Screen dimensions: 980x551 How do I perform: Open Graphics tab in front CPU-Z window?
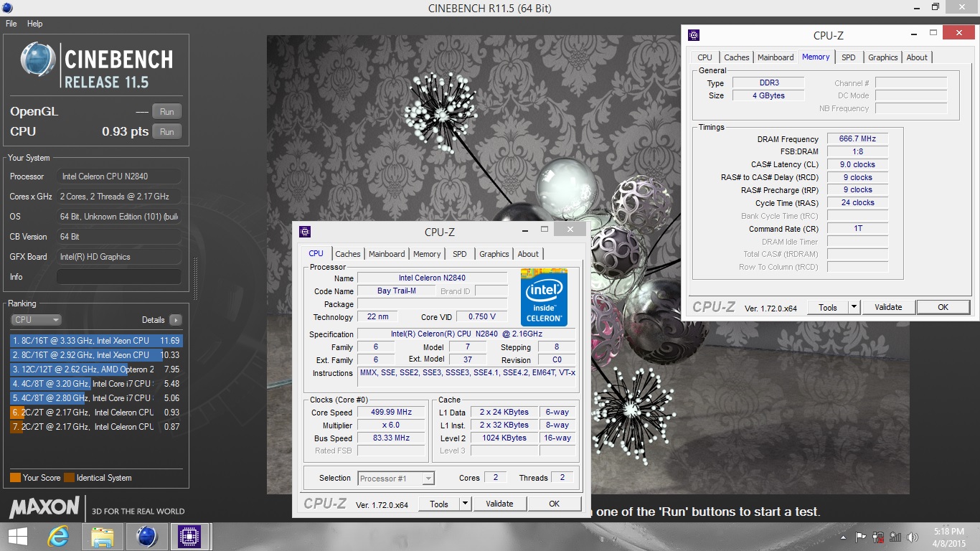point(494,254)
